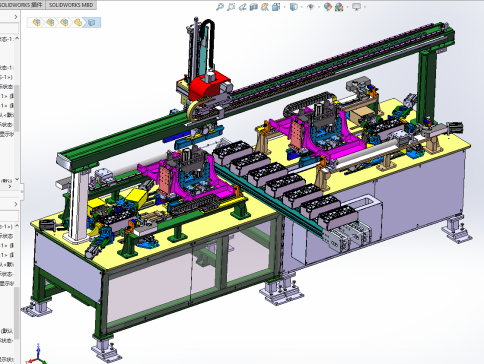Click the small chevron below the upper tree

tap(9, 186)
